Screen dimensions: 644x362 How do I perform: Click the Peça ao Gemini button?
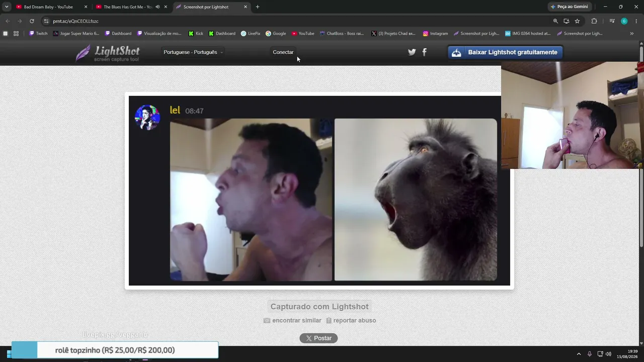[569, 7]
